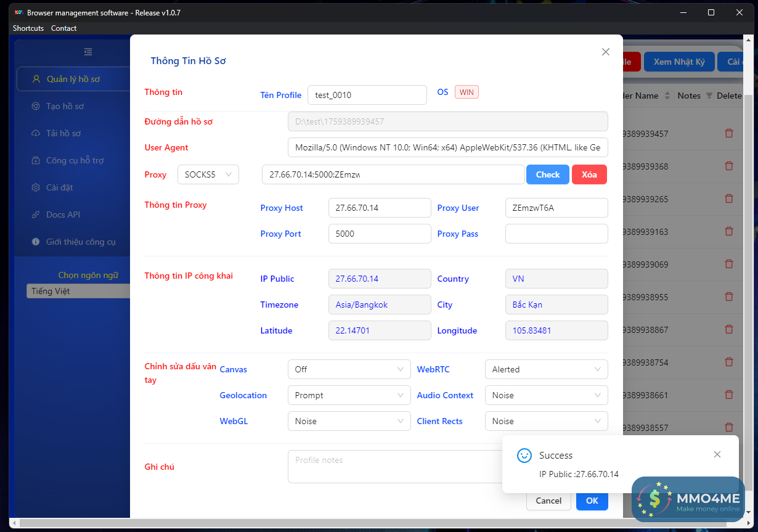
Task: Click the Cài đặt gear icon
Action: point(35,187)
